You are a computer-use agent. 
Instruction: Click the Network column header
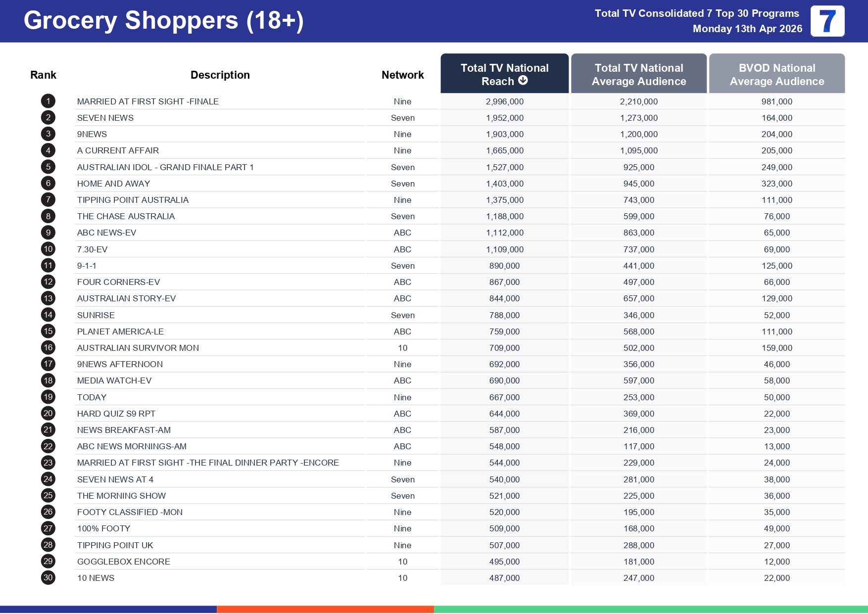[x=402, y=75]
